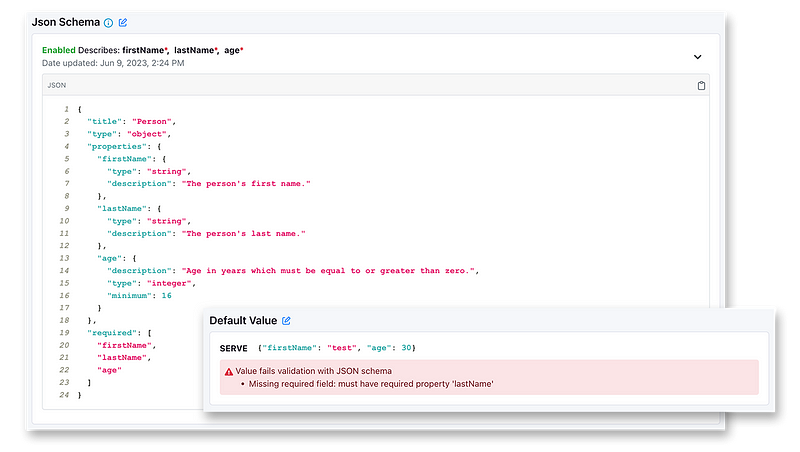Click the "type": "object" line
Viewport: 800px width, 452px height.
pyautogui.click(x=129, y=134)
